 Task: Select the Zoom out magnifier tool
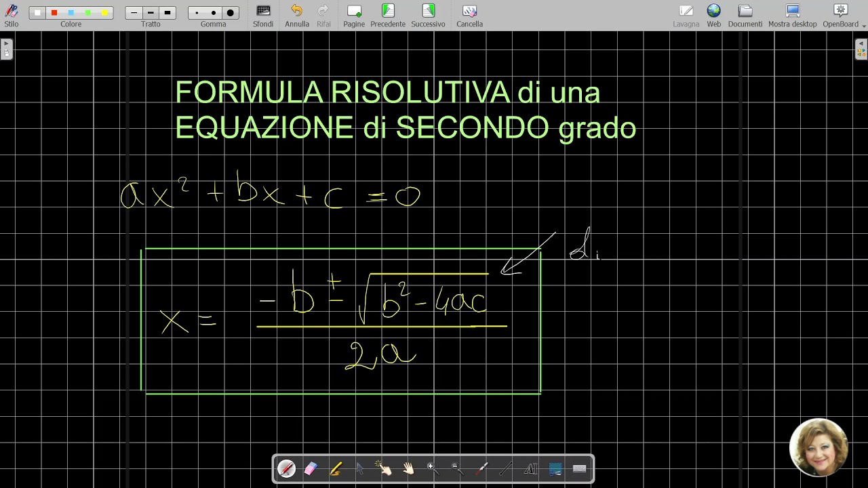tap(457, 468)
